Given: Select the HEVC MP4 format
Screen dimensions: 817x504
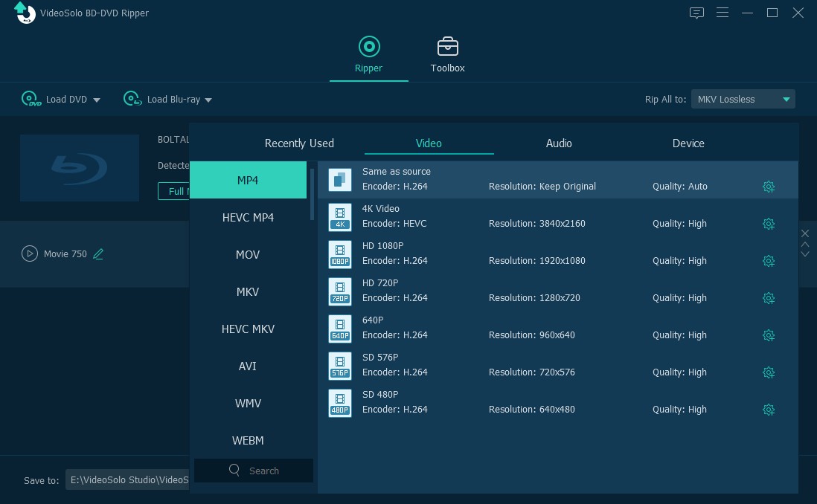Looking at the screenshot, I should point(247,217).
